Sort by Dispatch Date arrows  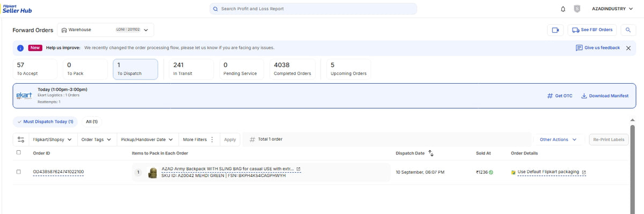tap(431, 153)
